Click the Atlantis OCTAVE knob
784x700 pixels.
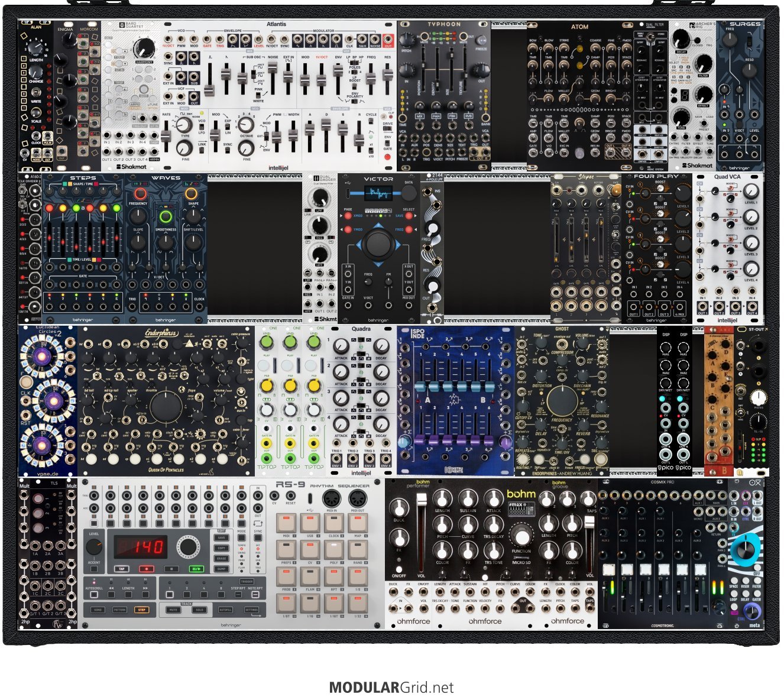click(246, 124)
